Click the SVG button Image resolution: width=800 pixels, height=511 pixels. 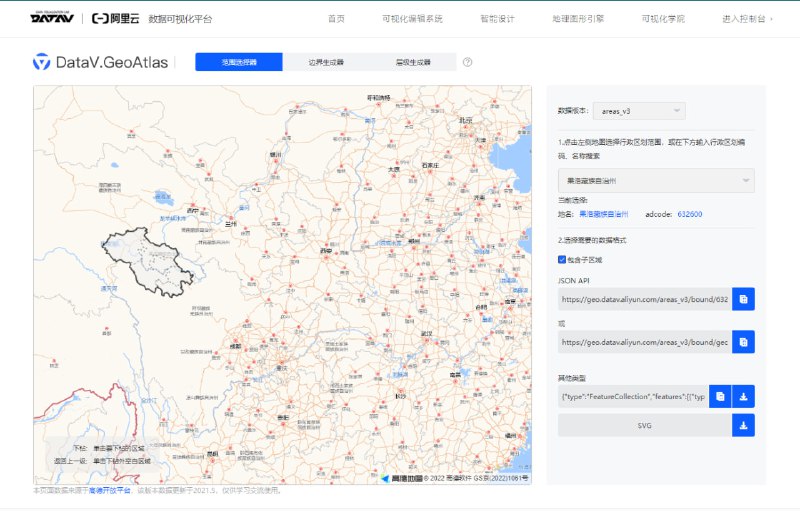(x=644, y=425)
